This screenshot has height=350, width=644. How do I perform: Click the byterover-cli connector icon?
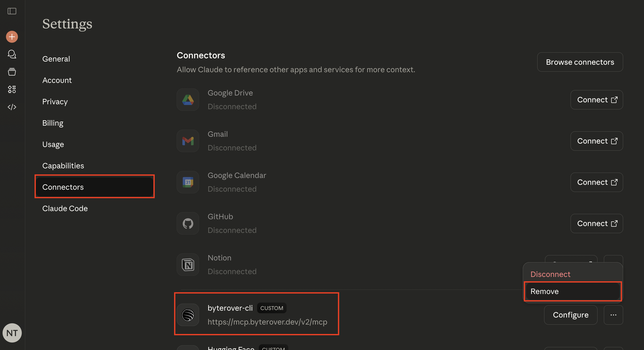click(188, 315)
